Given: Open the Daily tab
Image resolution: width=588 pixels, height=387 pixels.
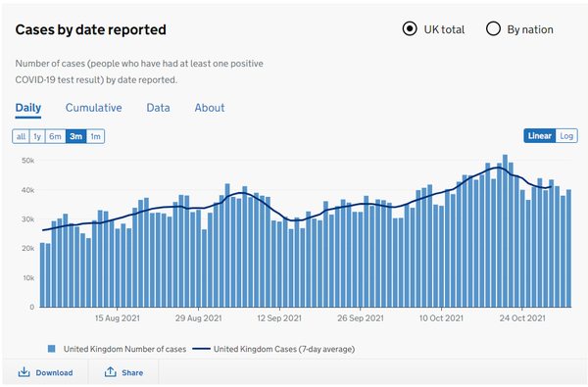Looking at the screenshot, I should pyautogui.click(x=28, y=108).
